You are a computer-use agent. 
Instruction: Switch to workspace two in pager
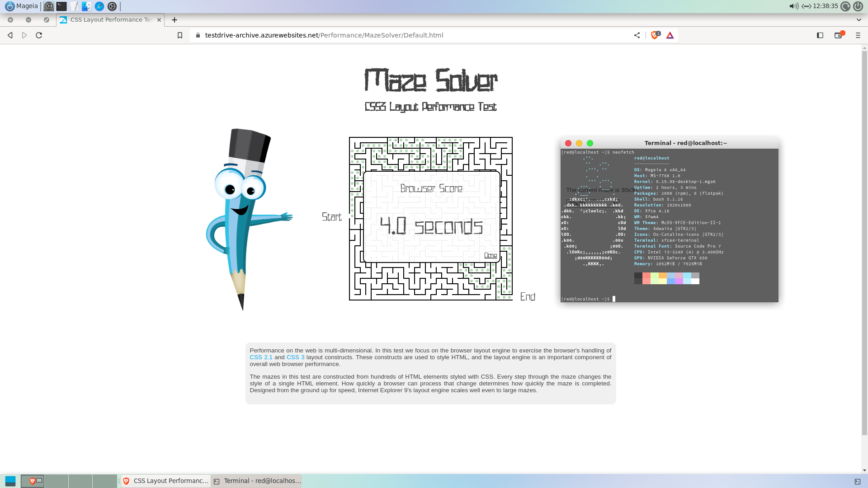tap(57, 481)
